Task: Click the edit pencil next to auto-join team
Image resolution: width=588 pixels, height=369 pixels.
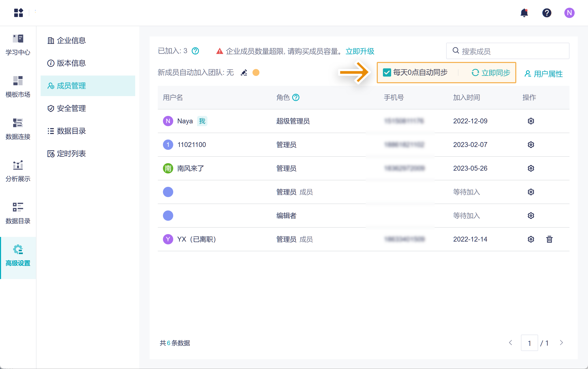Action: (244, 73)
